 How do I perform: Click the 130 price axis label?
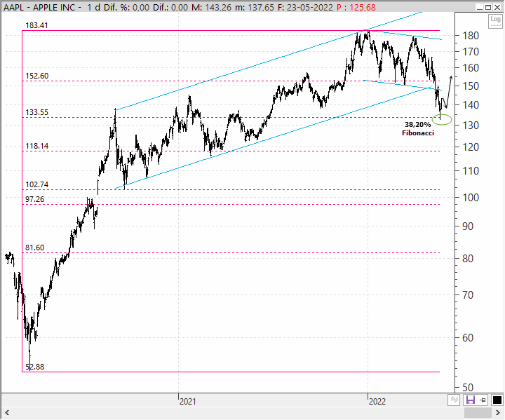click(x=471, y=126)
